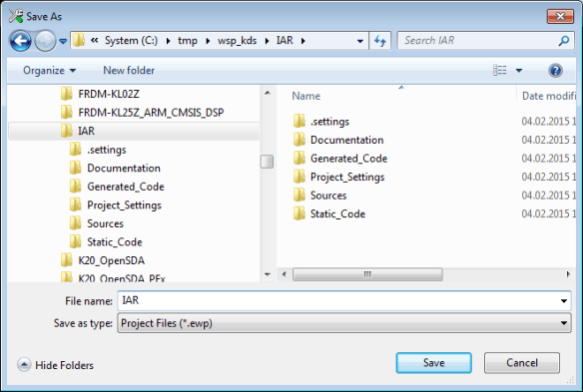Click the horizontal scrollbar thumb

coord(367,274)
